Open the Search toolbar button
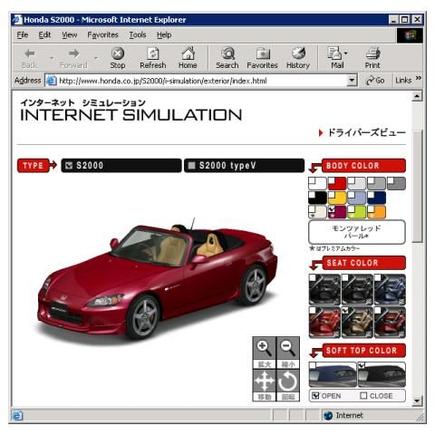The image size is (435, 435). 227,58
